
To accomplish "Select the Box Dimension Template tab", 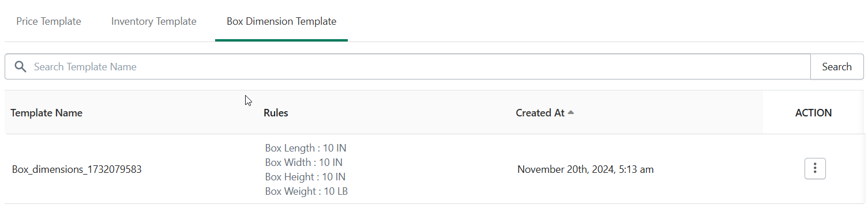I will tap(281, 21).
